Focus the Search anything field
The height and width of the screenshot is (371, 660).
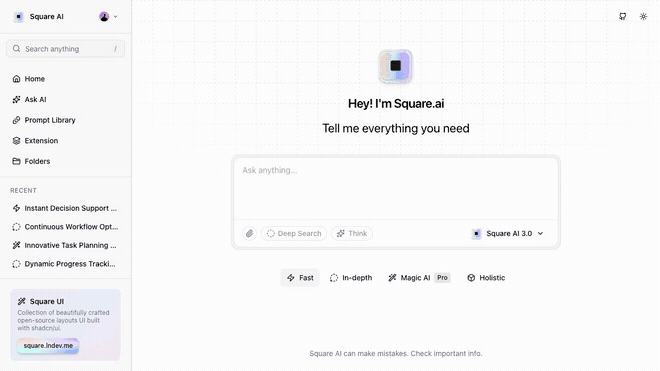click(65, 49)
